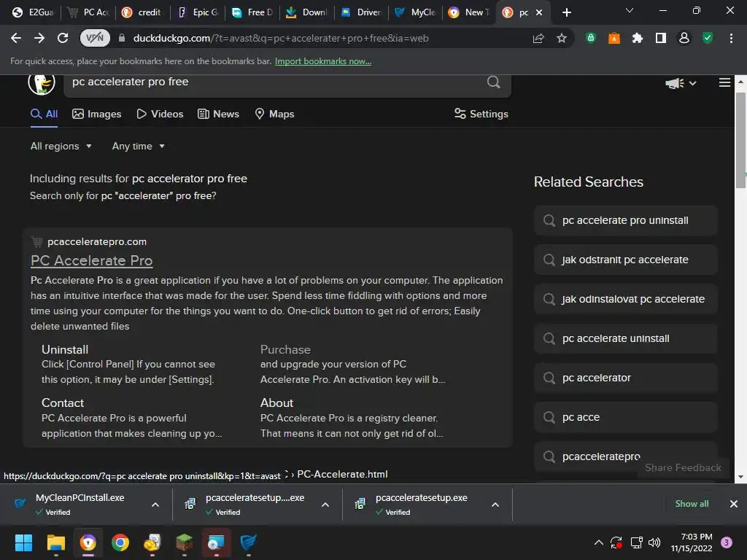Open search Settings
The width and height of the screenshot is (747, 560).
point(481,114)
